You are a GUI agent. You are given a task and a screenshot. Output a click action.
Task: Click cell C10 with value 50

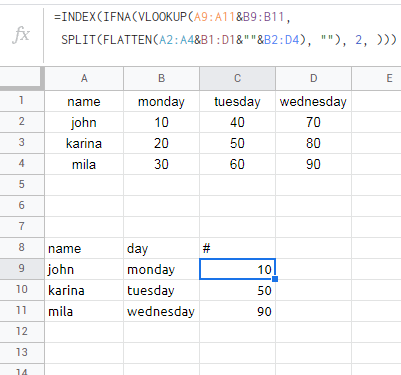(237, 290)
